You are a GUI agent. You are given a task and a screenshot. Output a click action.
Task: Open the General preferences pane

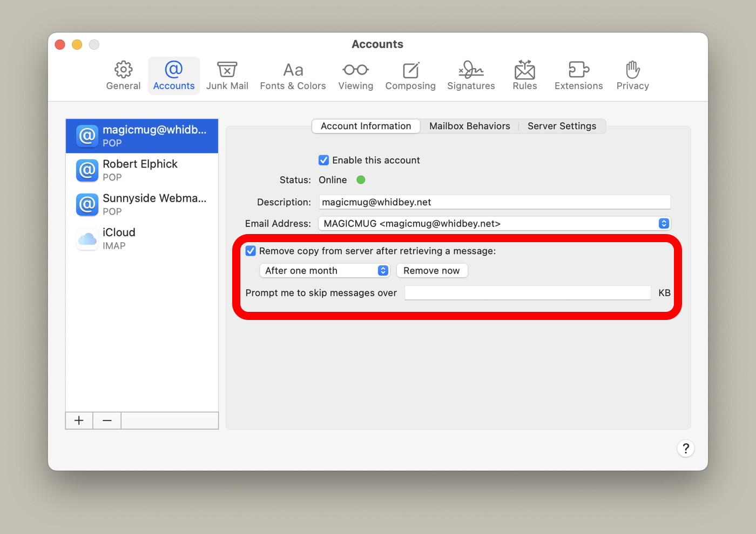pos(123,76)
